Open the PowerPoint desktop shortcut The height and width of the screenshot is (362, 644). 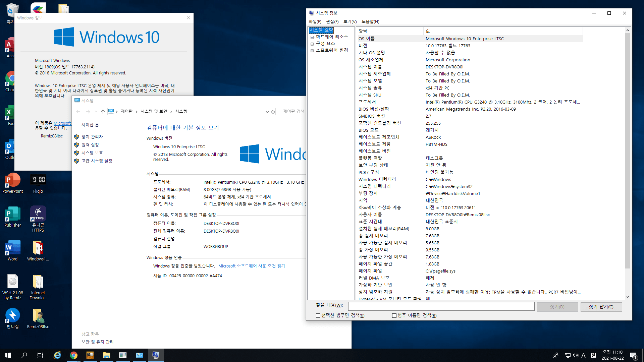coord(12,183)
